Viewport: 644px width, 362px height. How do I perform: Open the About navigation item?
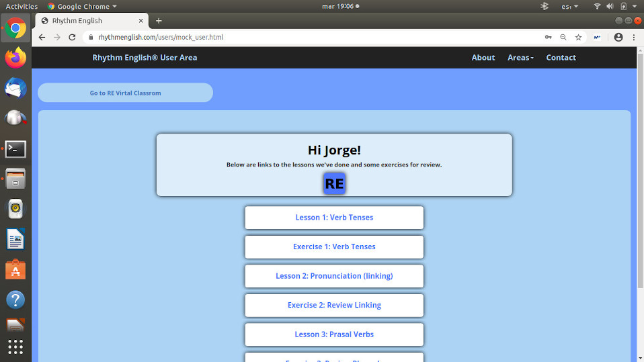tap(483, 58)
